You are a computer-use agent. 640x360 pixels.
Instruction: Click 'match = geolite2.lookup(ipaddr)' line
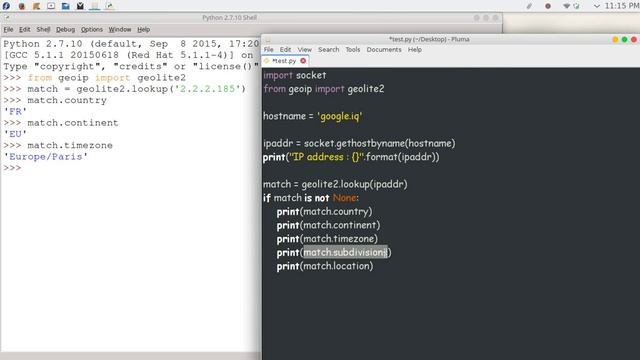point(335,184)
